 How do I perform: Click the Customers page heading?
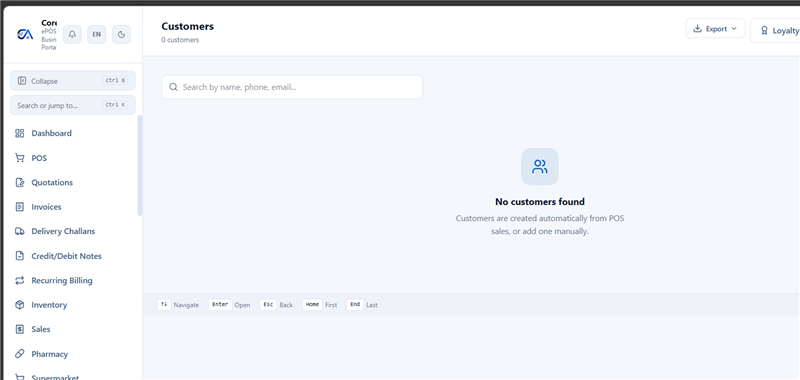[x=187, y=27]
